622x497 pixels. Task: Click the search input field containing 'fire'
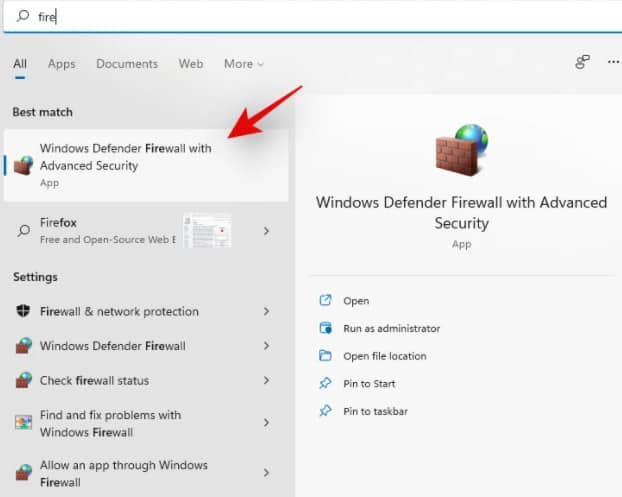(x=300, y=17)
